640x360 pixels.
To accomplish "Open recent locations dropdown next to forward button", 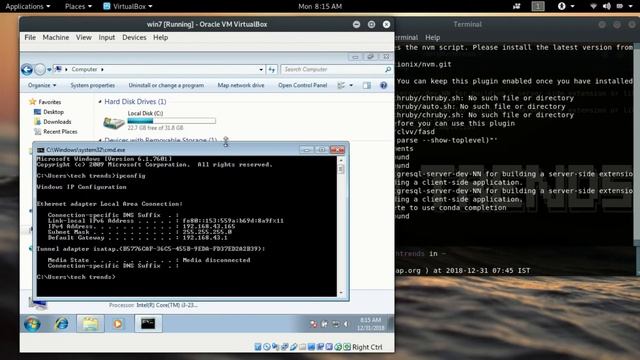I will click(x=49, y=70).
